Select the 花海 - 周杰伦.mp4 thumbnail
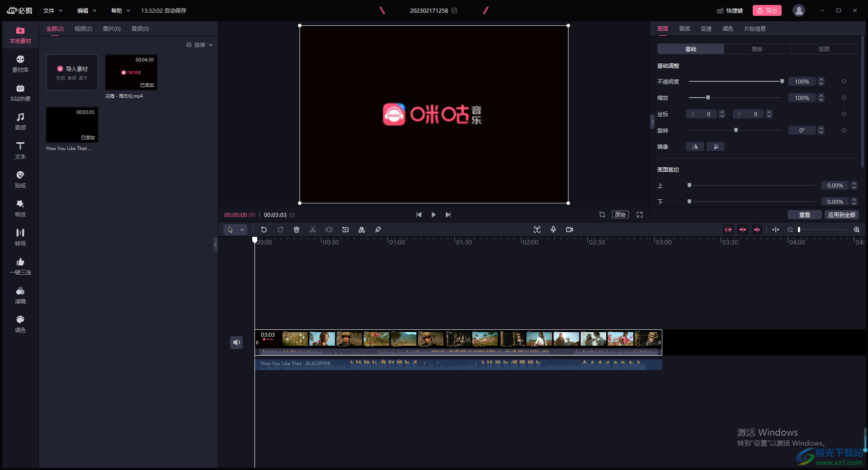The height and width of the screenshot is (470, 868). point(131,72)
